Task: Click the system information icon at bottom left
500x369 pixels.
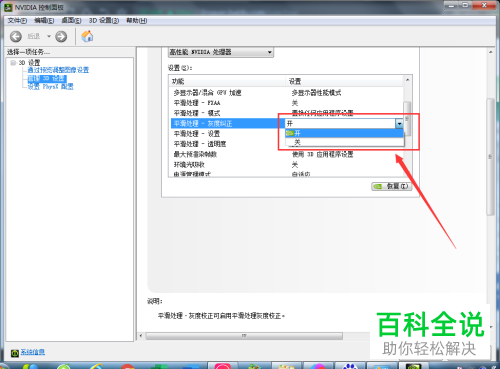Action: click(x=14, y=353)
